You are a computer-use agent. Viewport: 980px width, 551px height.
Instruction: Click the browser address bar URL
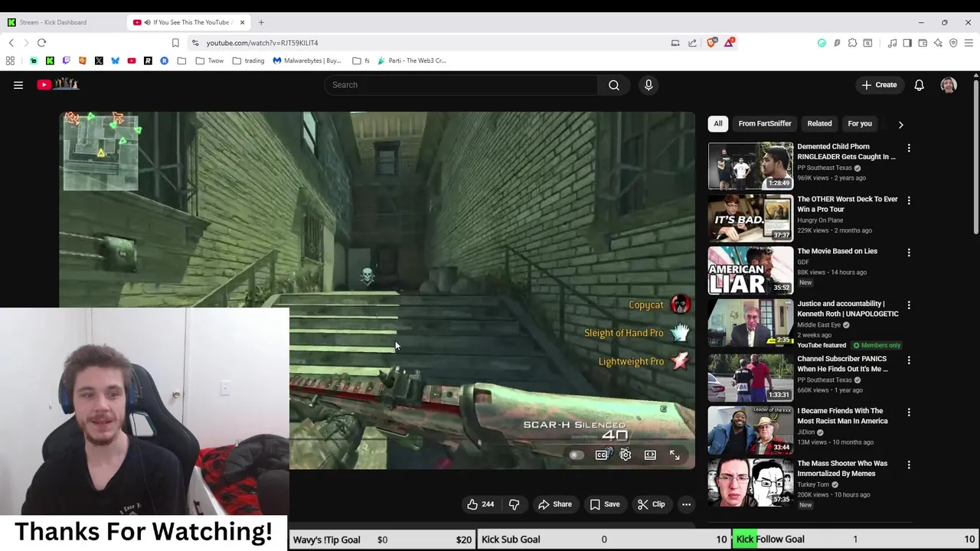(262, 43)
